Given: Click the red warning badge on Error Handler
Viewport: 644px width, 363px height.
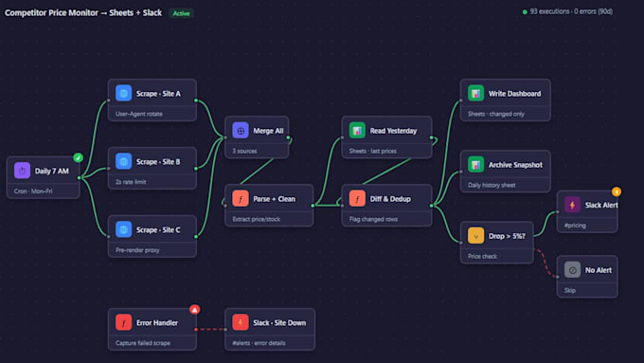Looking at the screenshot, I should pos(195,310).
